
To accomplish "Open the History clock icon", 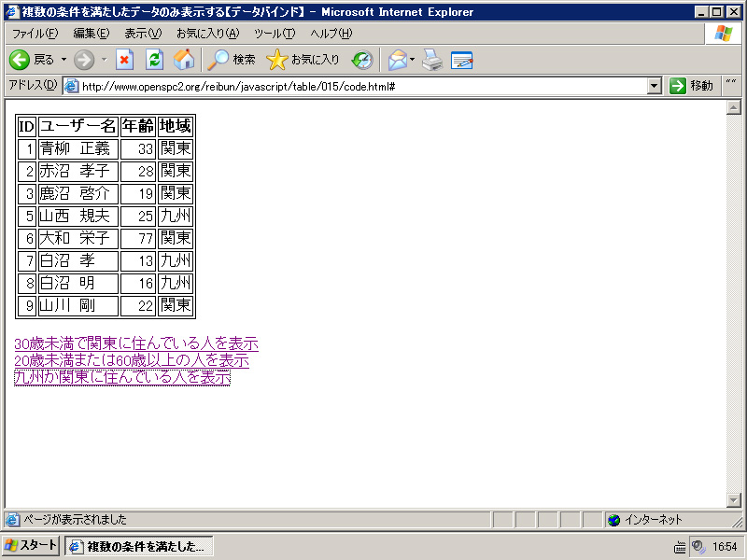I will coord(362,60).
